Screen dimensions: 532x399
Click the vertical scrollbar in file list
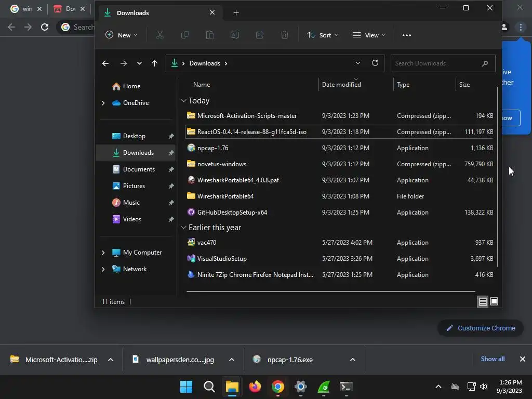pos(498,177)
